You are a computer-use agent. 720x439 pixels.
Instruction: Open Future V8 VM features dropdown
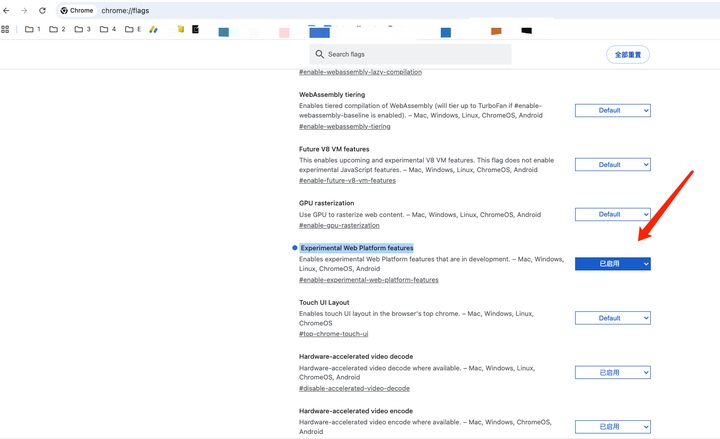click(x=612, y=164)
